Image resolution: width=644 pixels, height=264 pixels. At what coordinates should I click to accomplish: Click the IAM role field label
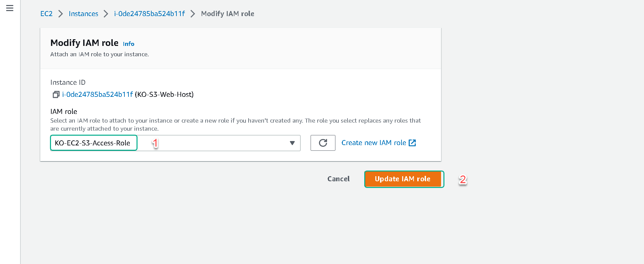[x=64, y=112]
